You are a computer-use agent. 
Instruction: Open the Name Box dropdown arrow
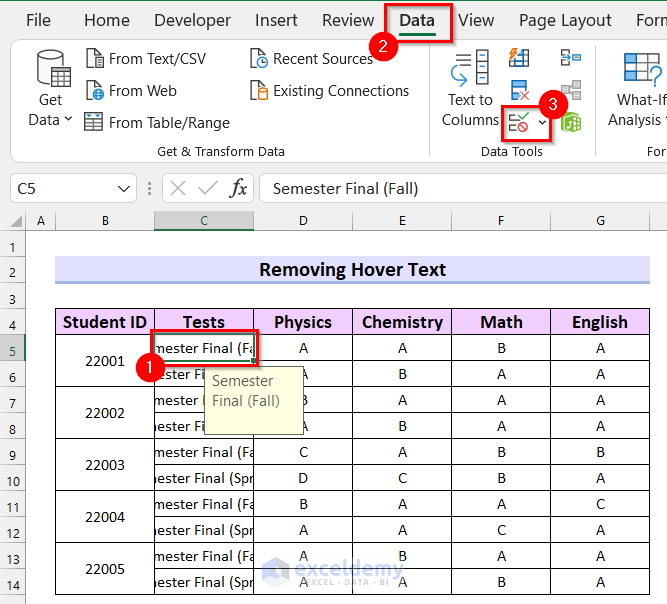click(x=125, y=188)
